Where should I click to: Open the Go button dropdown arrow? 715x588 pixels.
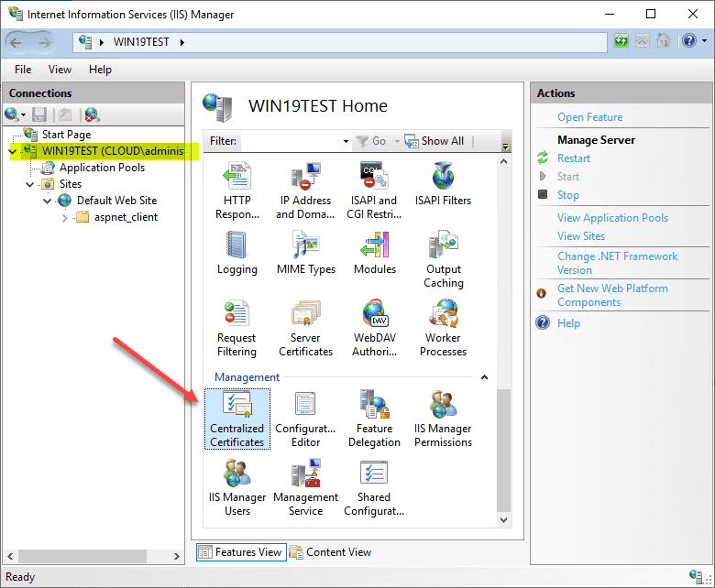pyautogui.click(x=397, y=141)
